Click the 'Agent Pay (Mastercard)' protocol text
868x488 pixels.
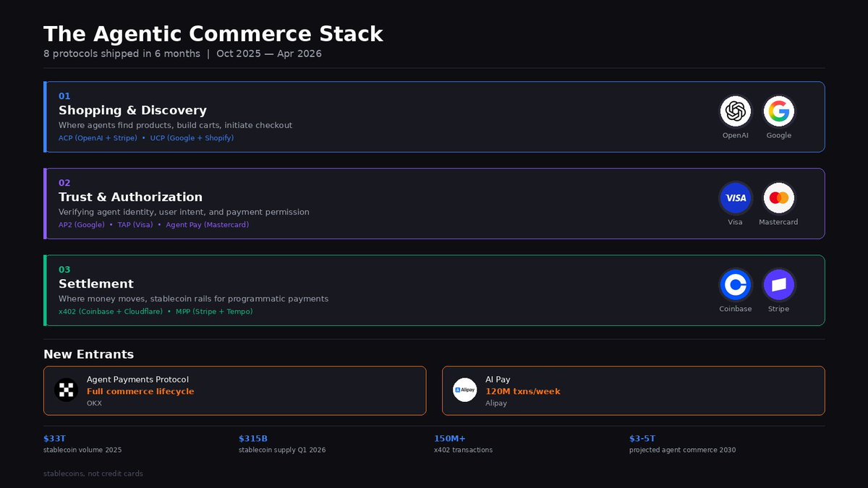pos(208,225)
